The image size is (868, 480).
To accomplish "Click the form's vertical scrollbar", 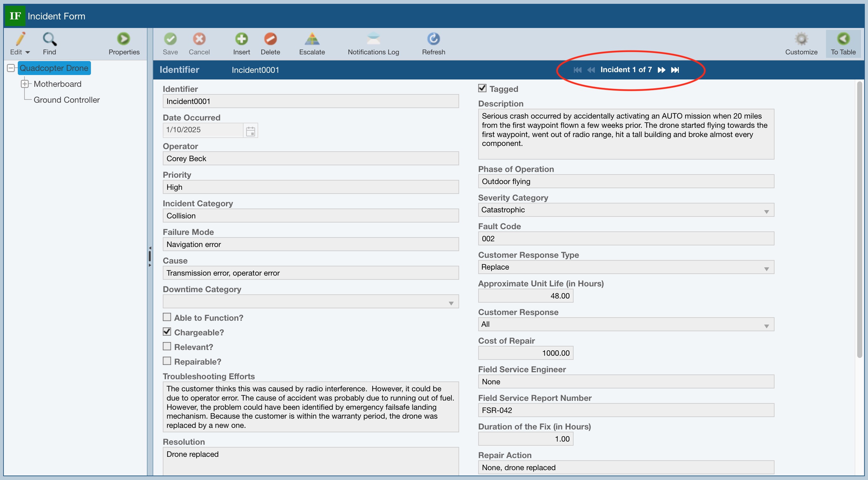I will point(860,220).
